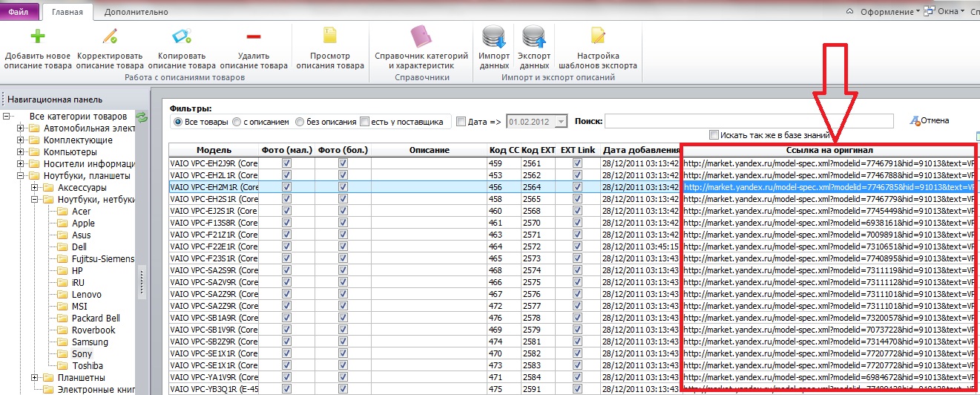This screenshot has width=980, height=395.
Task: Select the Apple folder in tree
Action: [x=83, y=223]
